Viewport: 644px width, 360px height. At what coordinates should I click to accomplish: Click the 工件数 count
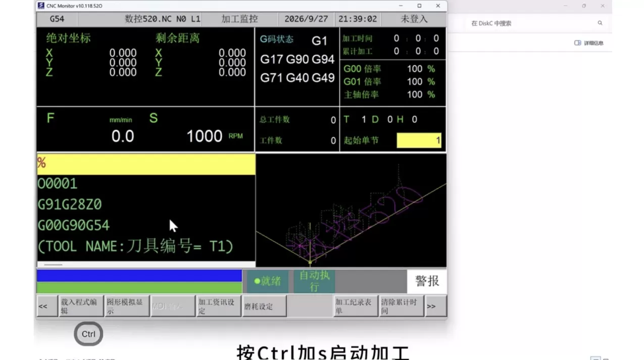click(333, 141)
